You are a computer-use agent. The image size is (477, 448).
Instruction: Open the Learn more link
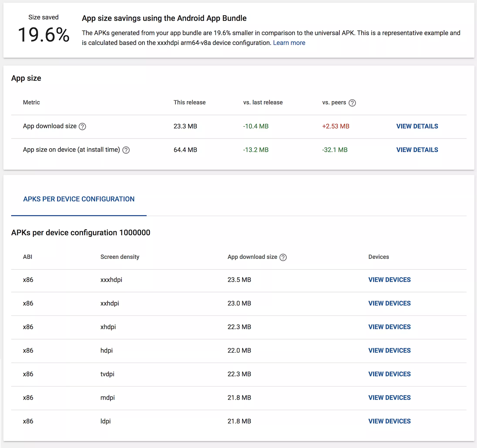click(289, 43)
